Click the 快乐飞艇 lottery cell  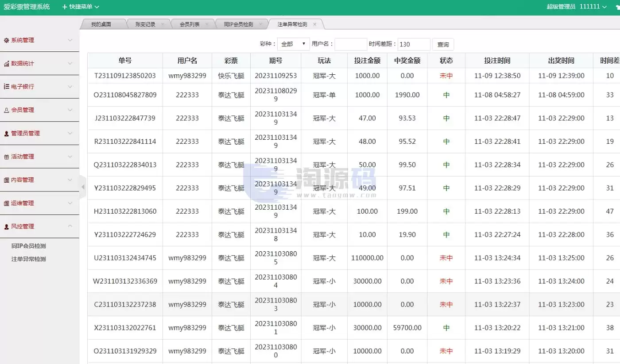tap(231, 76)
